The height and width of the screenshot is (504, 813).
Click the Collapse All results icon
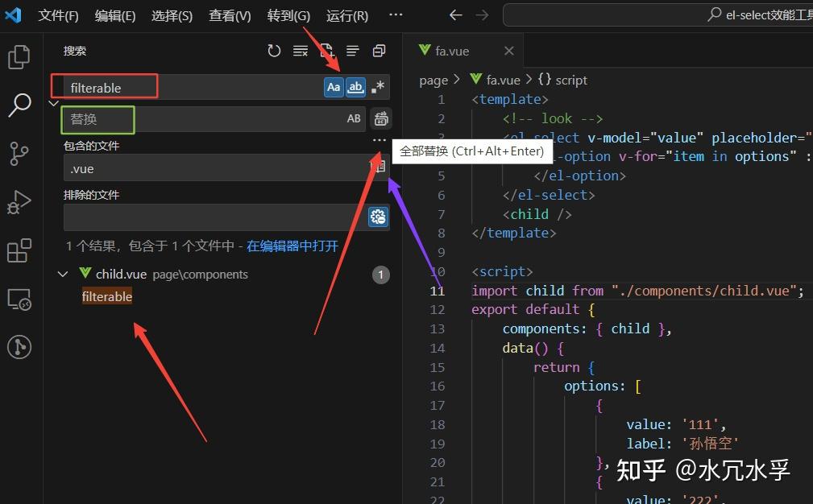click(x=352, y=50)
